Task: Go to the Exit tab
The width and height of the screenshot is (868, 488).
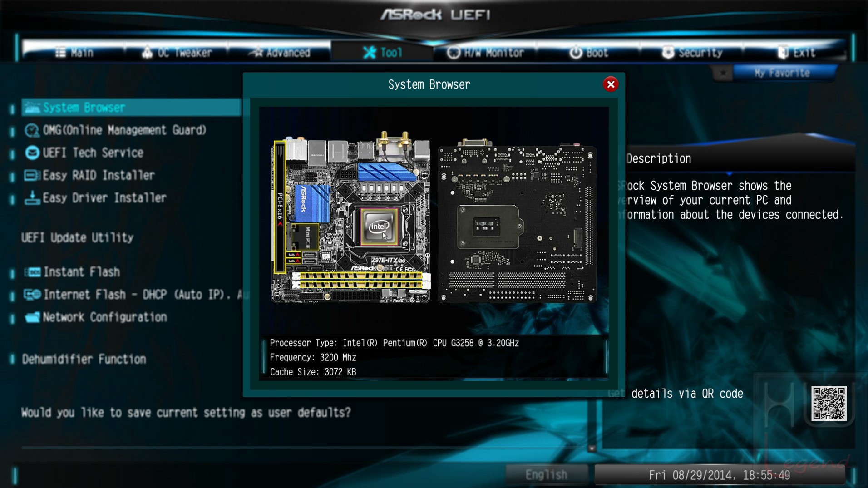Action: (x=795, y=53)
